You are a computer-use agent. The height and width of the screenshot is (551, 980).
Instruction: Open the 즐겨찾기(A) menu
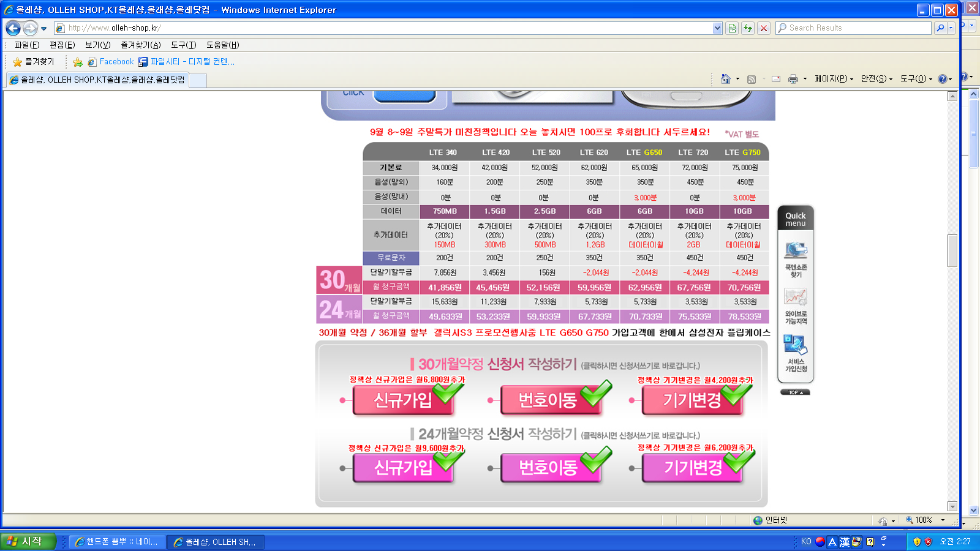(140, 45)
